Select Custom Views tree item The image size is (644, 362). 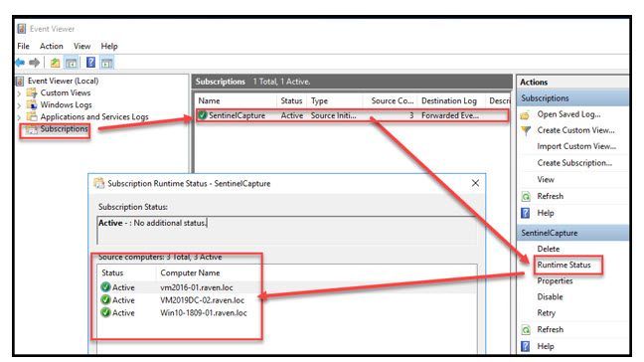tap(66, 92)
